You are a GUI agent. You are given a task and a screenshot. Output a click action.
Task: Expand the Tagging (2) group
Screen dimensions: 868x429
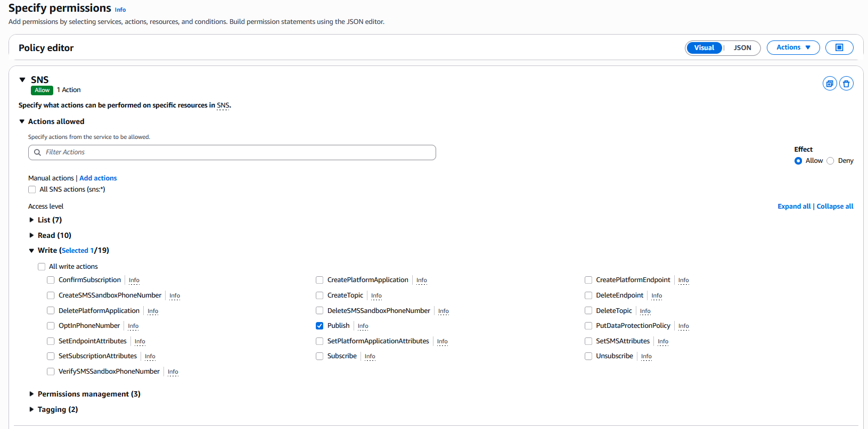pos(31,409)
